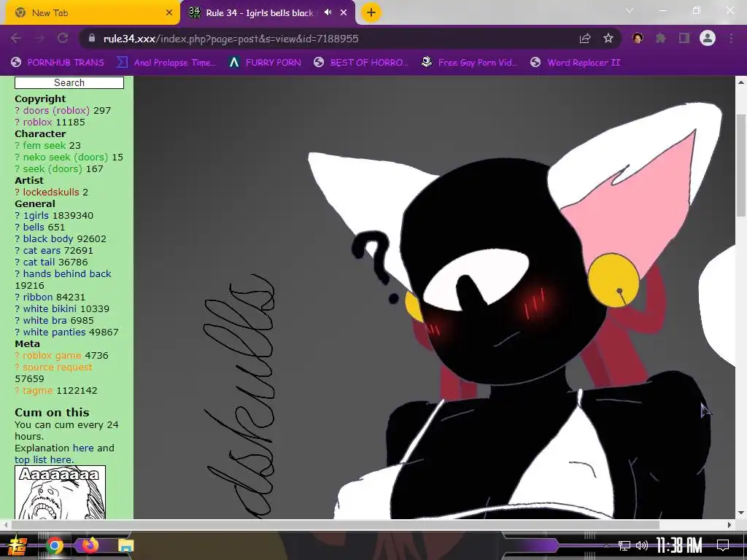Click the browser forward arrow
Screen dimensions: 747x560
pyautogui.click(x=39, y=39)
